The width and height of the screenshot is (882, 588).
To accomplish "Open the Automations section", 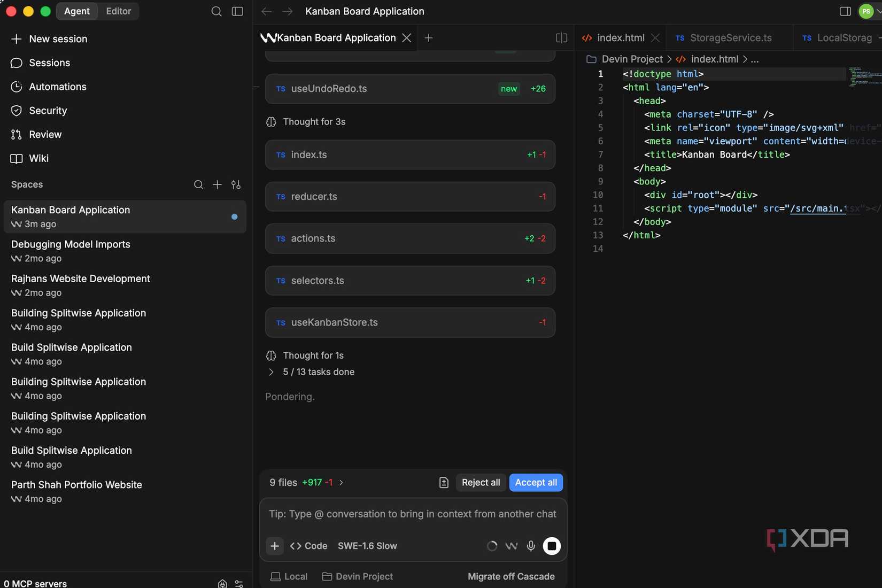I will [x=49, y=87].
